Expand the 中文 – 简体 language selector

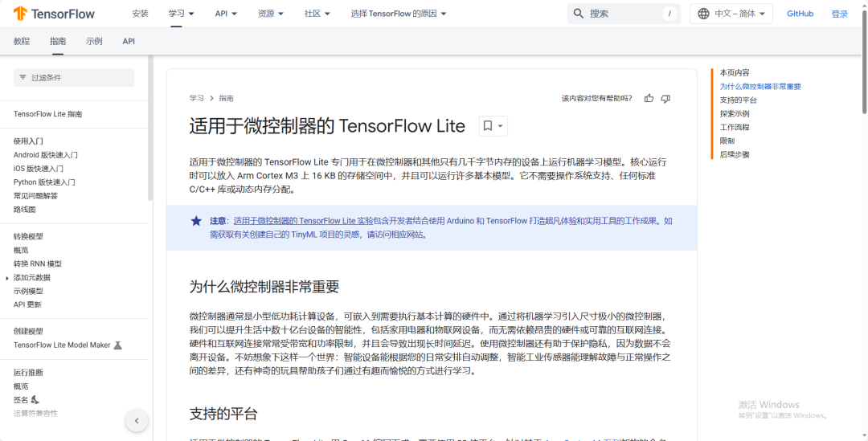pos(731,14)
